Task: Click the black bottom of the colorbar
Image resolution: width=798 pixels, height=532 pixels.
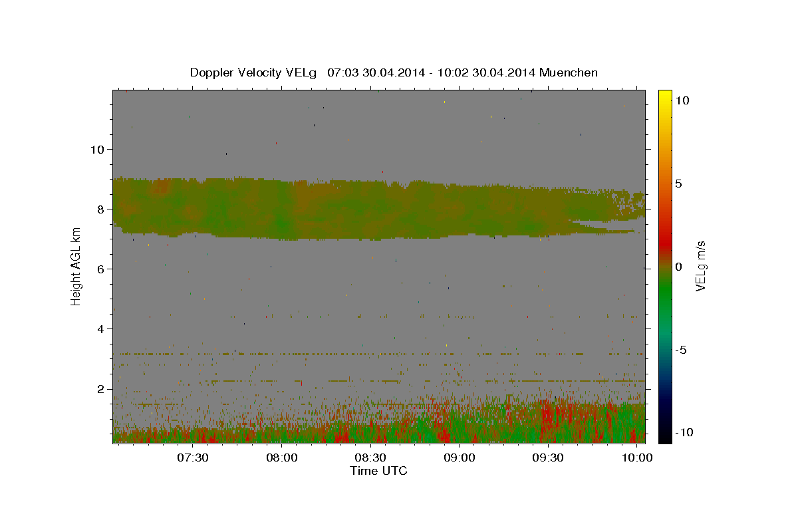Action: 665,436
